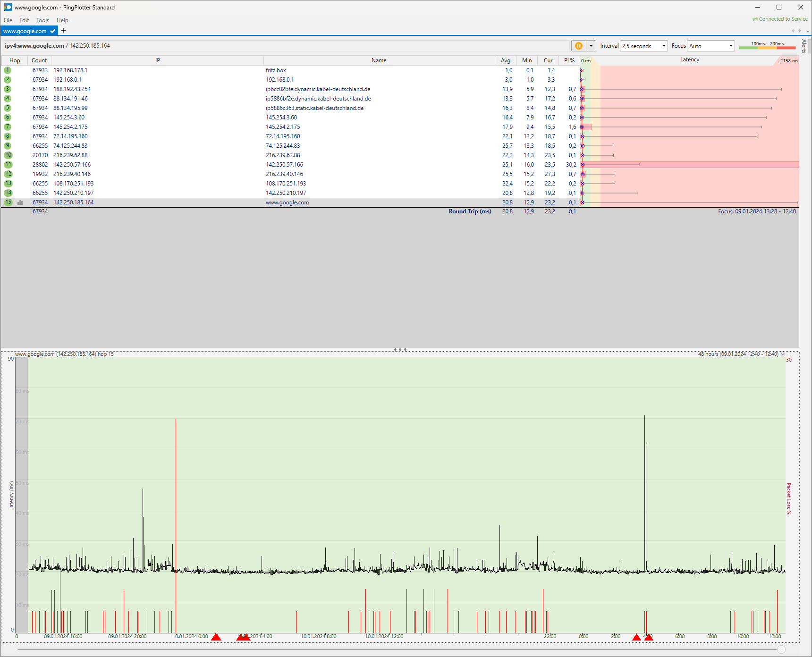Click the hop 5 green circle

pos(8,108)
